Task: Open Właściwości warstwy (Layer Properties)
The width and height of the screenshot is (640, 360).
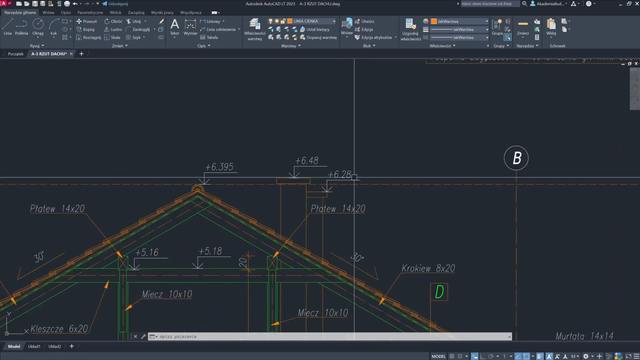Action: click(x=255, y=29)
